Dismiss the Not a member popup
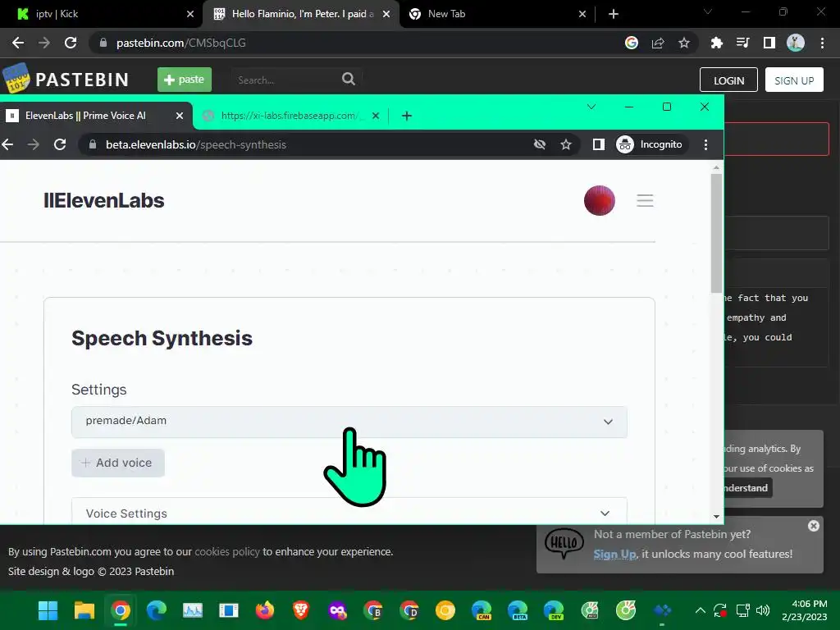This screenshot has height=630, width=840. tap(813, 526)
